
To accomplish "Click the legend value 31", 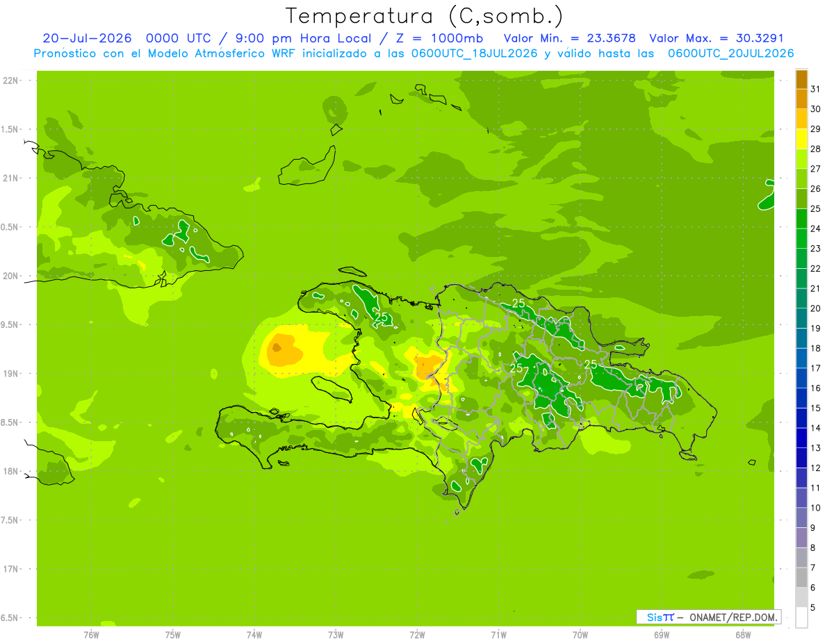I will (816, 89).
